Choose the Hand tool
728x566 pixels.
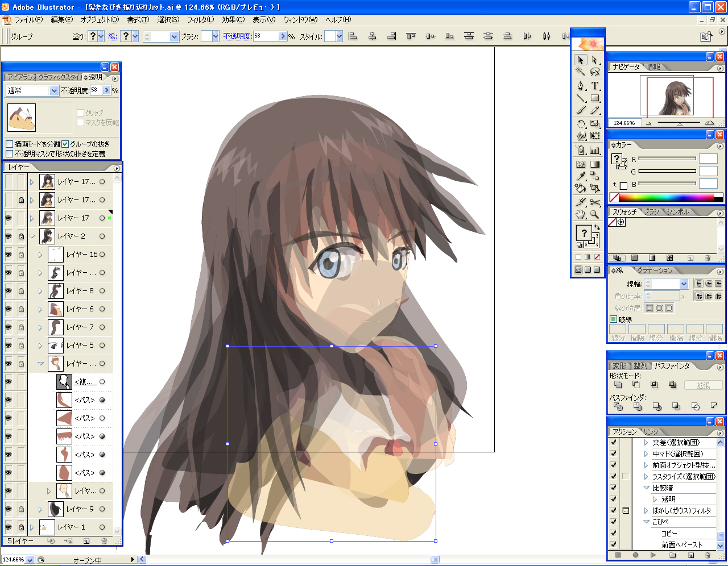click(580, 214)
